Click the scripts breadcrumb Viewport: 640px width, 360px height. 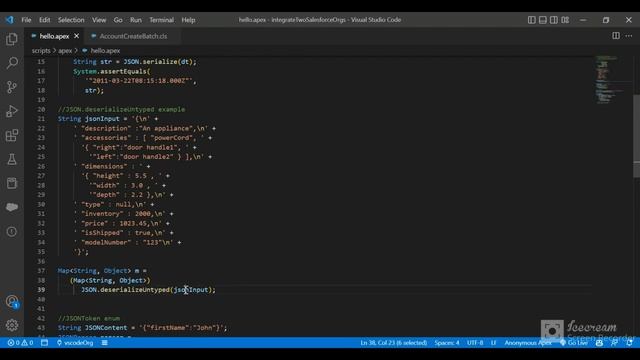click(x=41, y=51)
